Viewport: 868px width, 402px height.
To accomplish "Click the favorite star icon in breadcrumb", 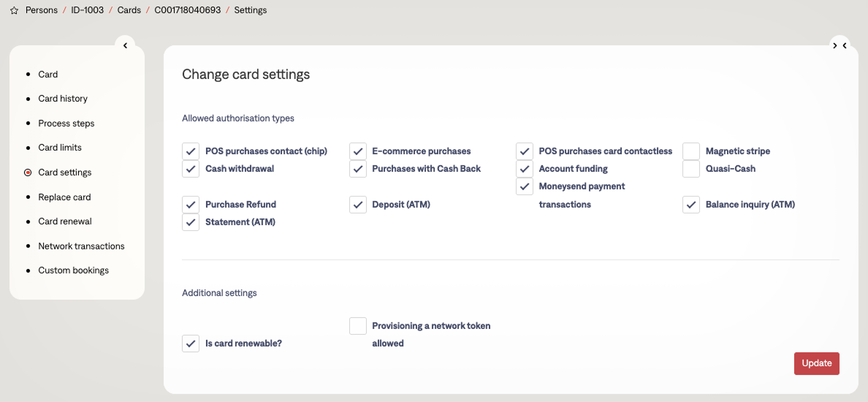I will coord(14,11).
